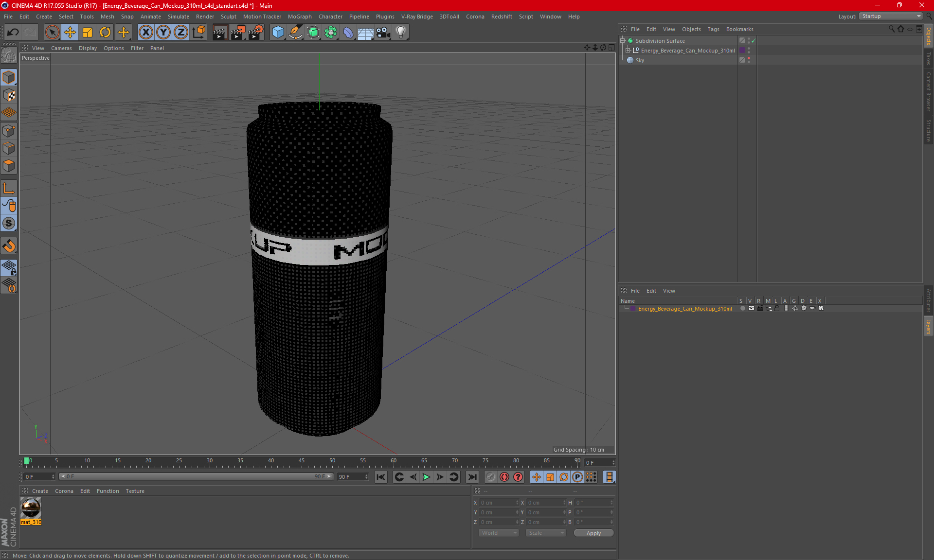Activate the Move tool
The image size is (934, 560).
click(70, 33)
